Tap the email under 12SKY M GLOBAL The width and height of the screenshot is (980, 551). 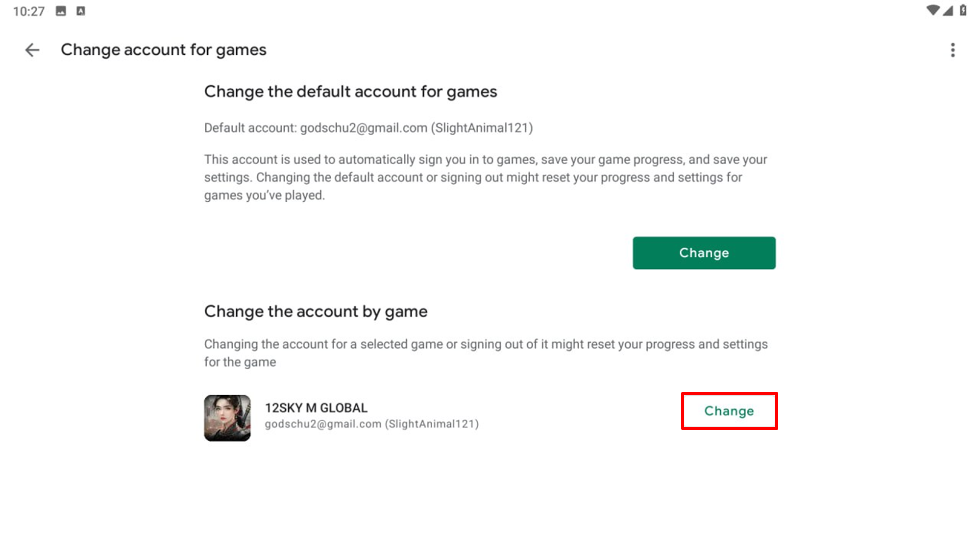point(371,424)
